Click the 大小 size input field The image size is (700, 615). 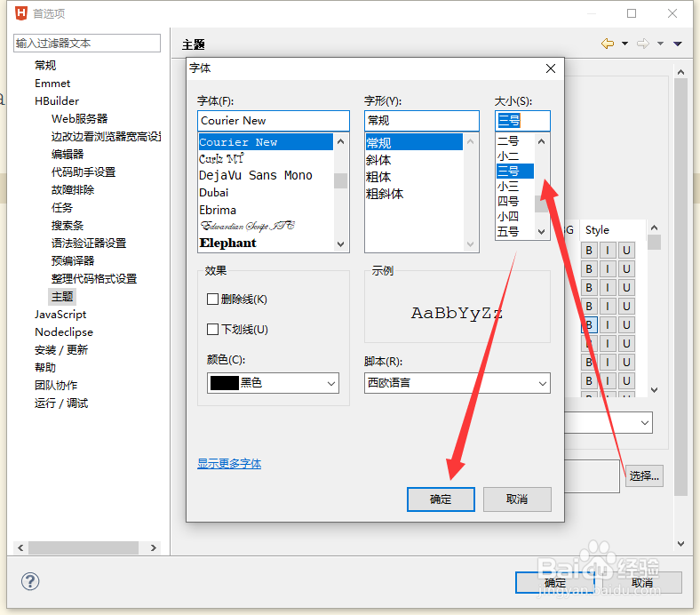pos(522,121)
